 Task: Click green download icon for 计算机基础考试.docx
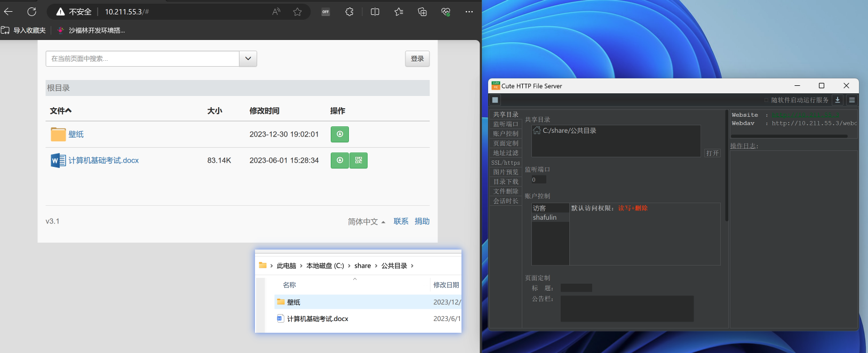[x=340, y=161]
